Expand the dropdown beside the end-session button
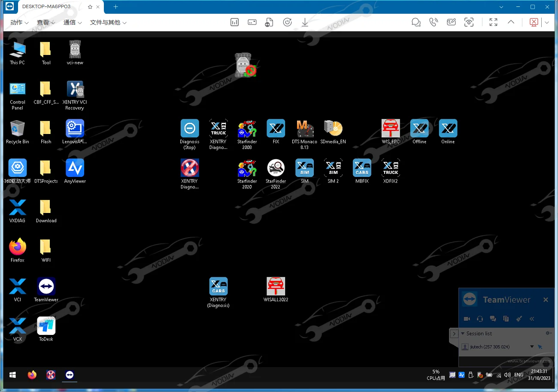Image resolution: width=558 pixels, height=392 pixels. (546, 22)
